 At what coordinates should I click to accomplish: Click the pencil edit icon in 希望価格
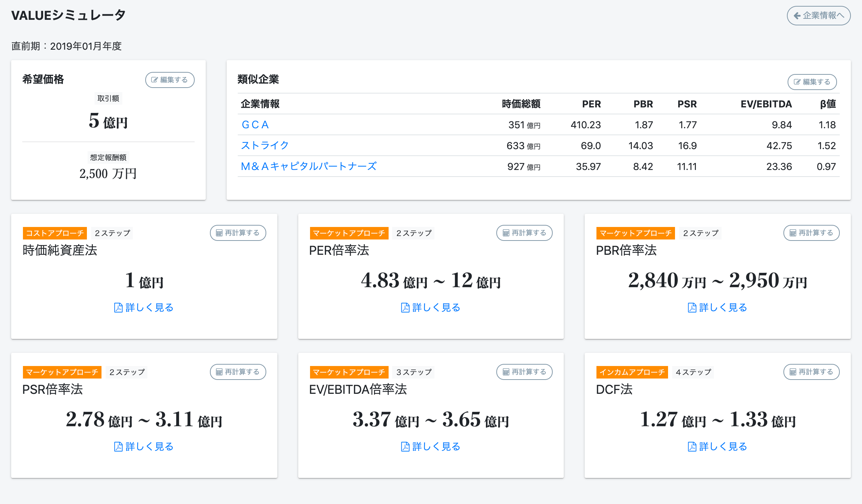[x=154, y=80]
